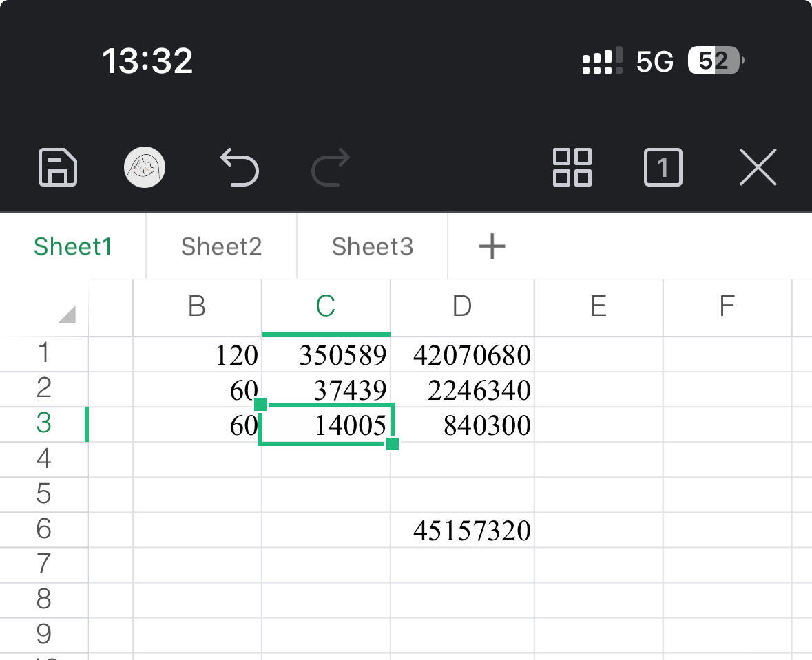
Task: Tap cell containing 42070680
Action: click(462, 354)
